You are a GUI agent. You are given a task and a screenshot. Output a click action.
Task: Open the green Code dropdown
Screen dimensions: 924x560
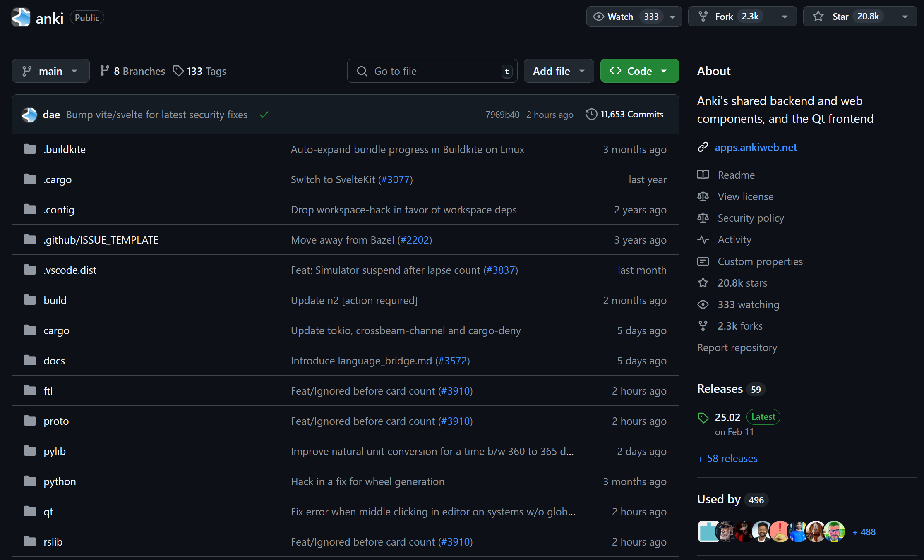coord(639,71)
